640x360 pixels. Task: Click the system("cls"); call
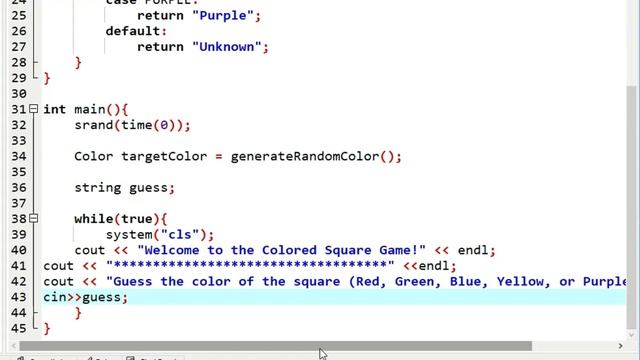point(160,235)
